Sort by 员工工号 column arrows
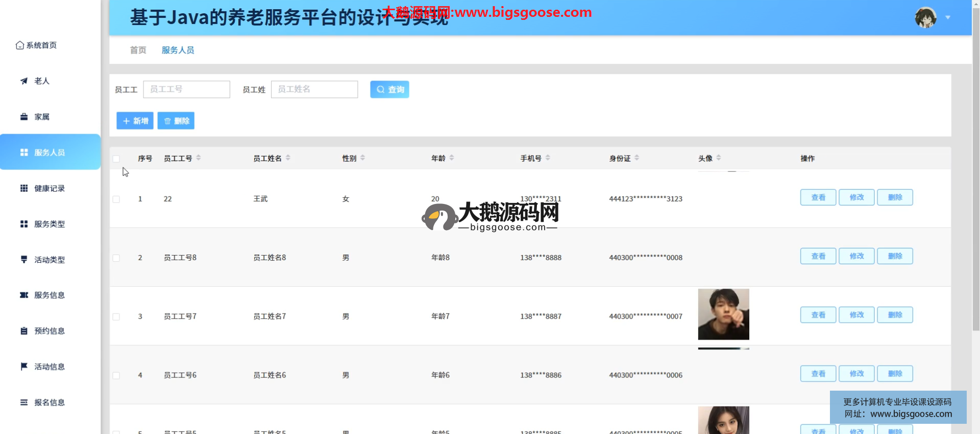 [x=199, y=158]
